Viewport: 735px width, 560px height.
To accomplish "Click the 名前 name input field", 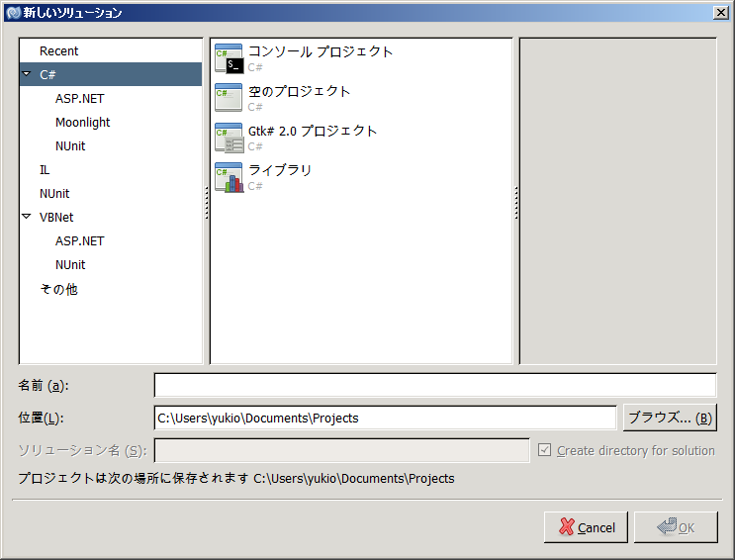I will [x=434, y=385].
